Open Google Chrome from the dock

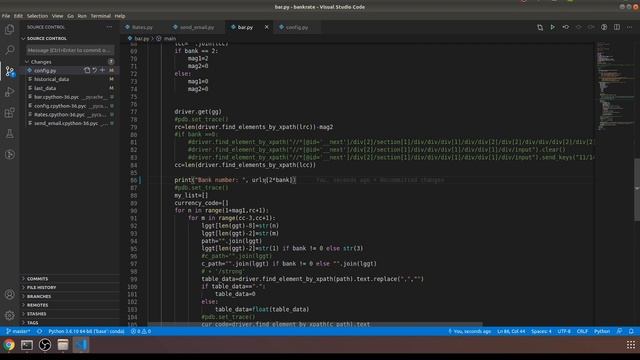tap(9, 345)
